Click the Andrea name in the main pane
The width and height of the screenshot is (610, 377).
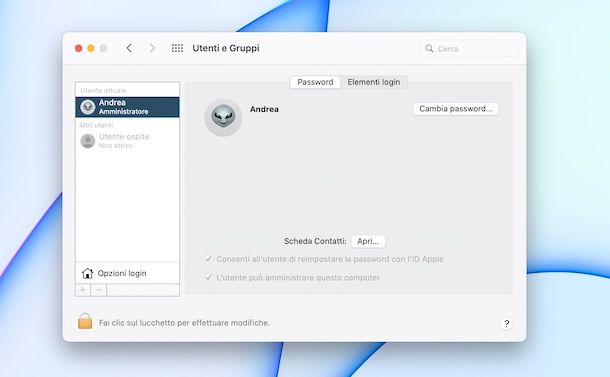264,109
